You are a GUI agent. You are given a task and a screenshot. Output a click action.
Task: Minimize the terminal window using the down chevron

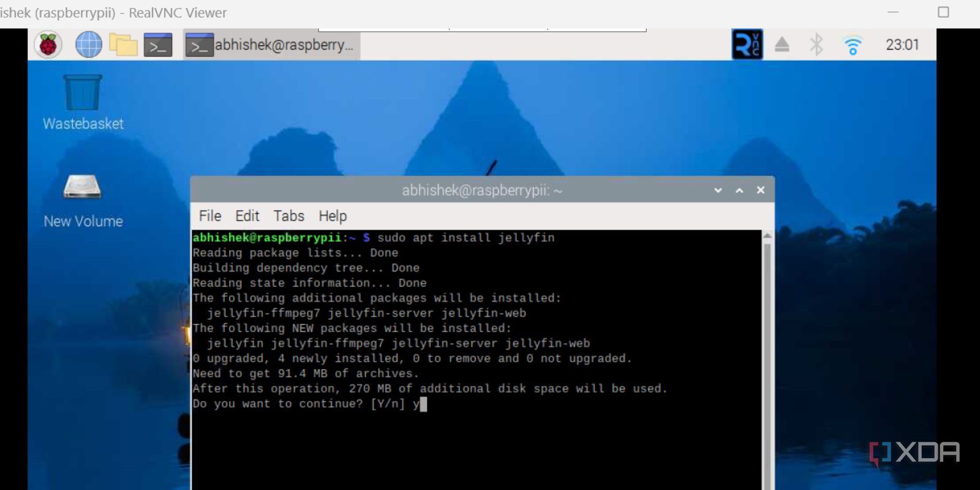point(718,190)
